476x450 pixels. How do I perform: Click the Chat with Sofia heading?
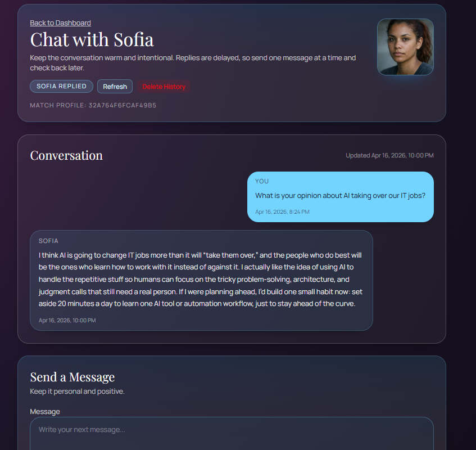pyautogui.click(x=92, y=39)
